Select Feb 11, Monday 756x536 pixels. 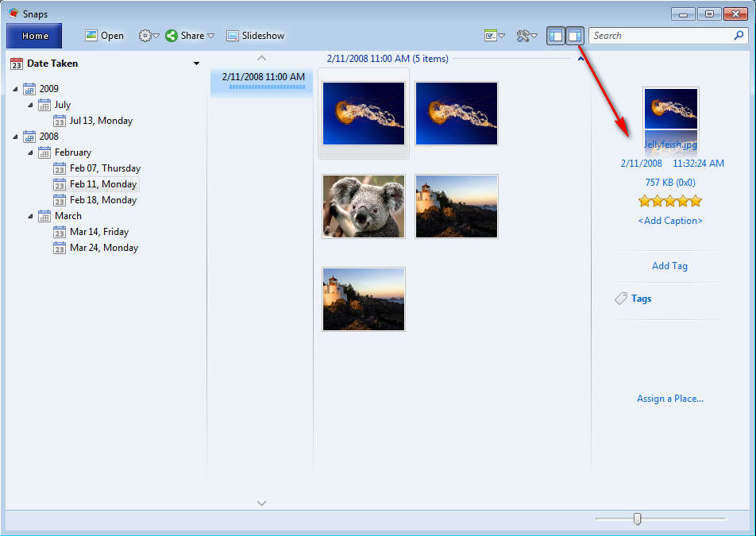[x=103, y=184]
